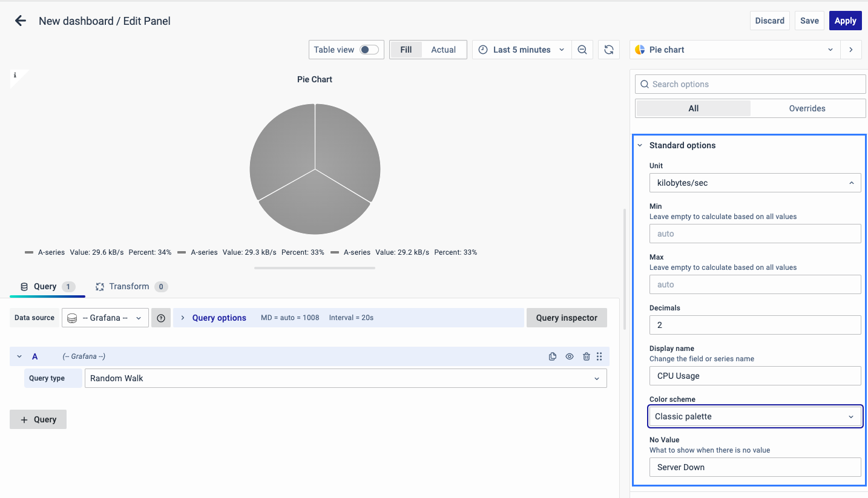This screenshot has height=498, width=868.
Task: Click the panel info corner icon
Action: [x=15, y=76]
